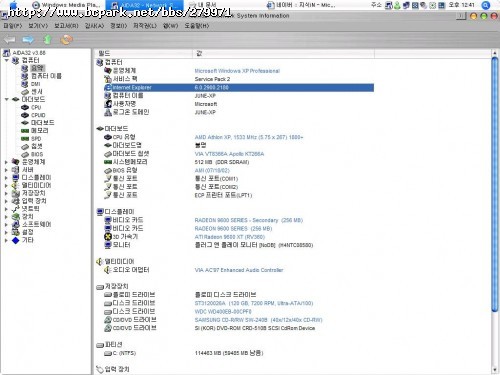Click the green Up arrow toolbar icon

(47, 40)
